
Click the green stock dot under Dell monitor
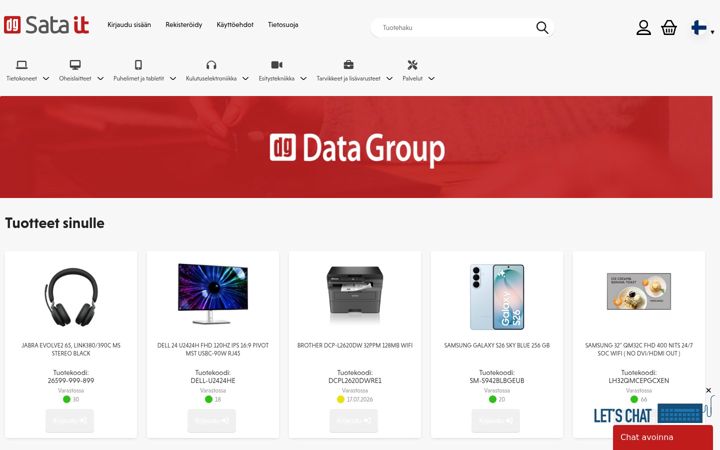[208, 399]
